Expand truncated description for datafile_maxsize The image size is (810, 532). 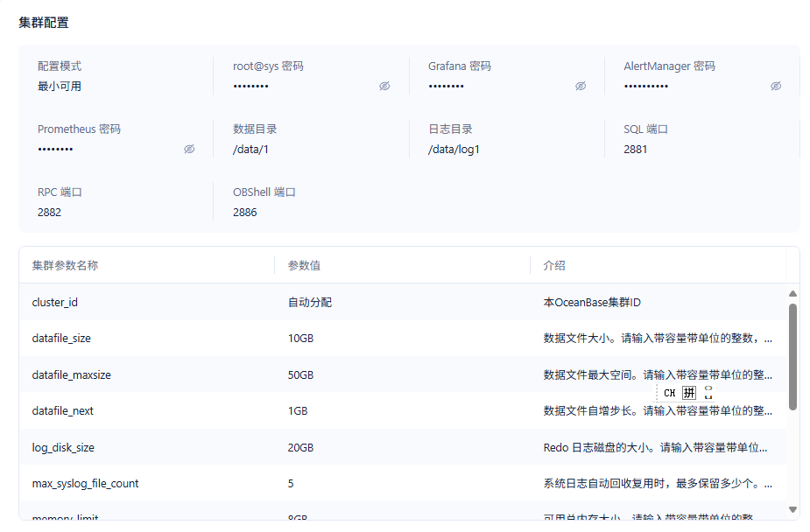[658, 375]
